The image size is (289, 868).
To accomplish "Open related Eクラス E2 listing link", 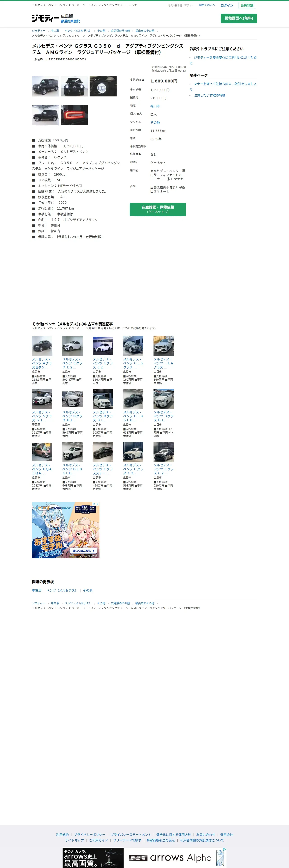I will [72, 363].
